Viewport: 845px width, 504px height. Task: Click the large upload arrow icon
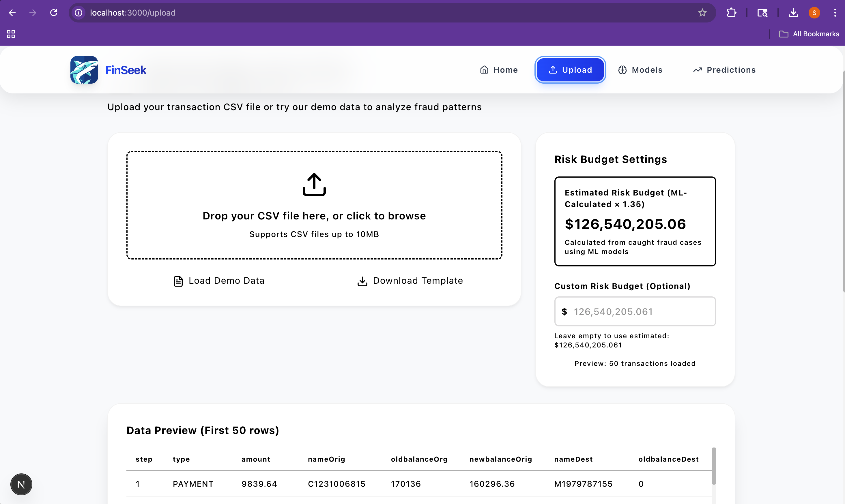[314, 185]
